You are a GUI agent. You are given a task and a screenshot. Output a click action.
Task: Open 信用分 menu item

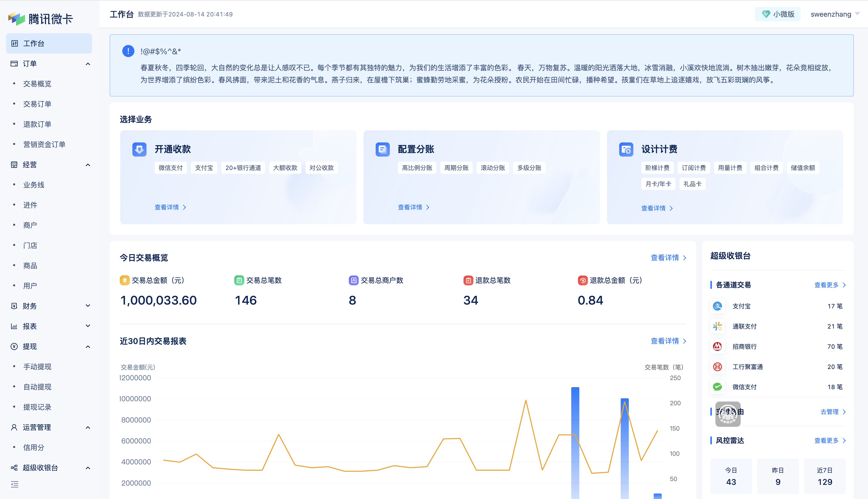tap(34, 447)
